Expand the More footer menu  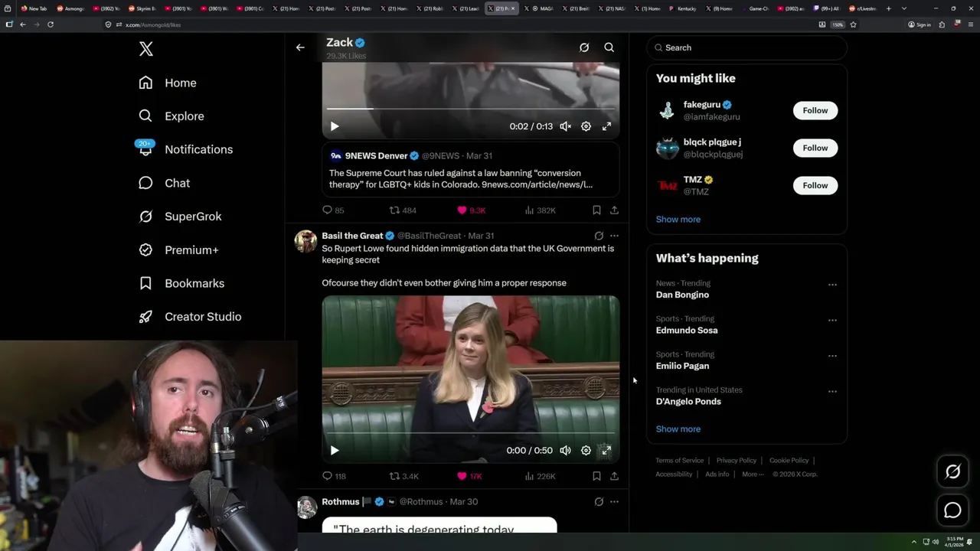753,474
